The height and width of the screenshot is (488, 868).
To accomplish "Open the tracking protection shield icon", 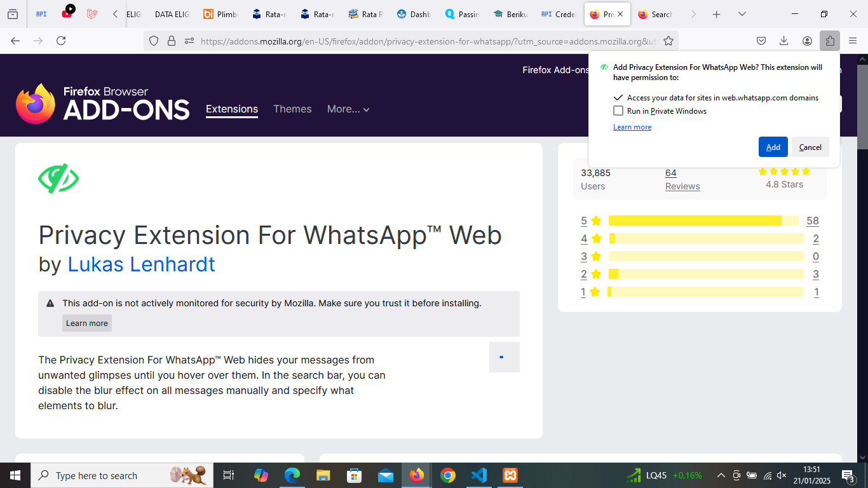I will pyautogui.click(x=154, y=41).
